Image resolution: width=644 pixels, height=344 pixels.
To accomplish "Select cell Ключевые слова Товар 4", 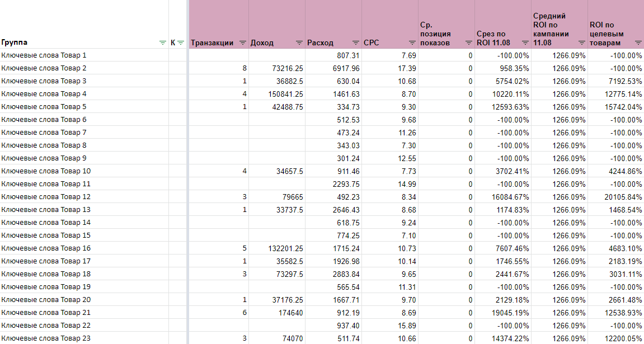I will coord(84,93).
